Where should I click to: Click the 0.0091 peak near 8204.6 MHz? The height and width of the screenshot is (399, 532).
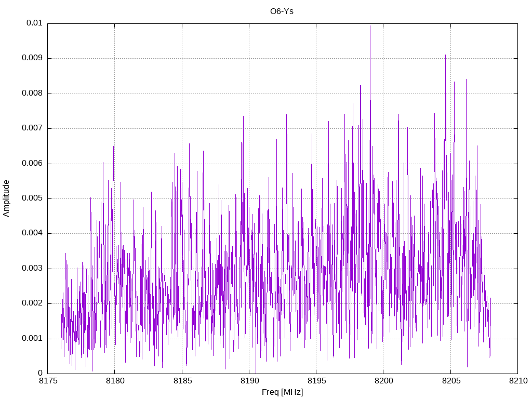[x=445, y=55]
